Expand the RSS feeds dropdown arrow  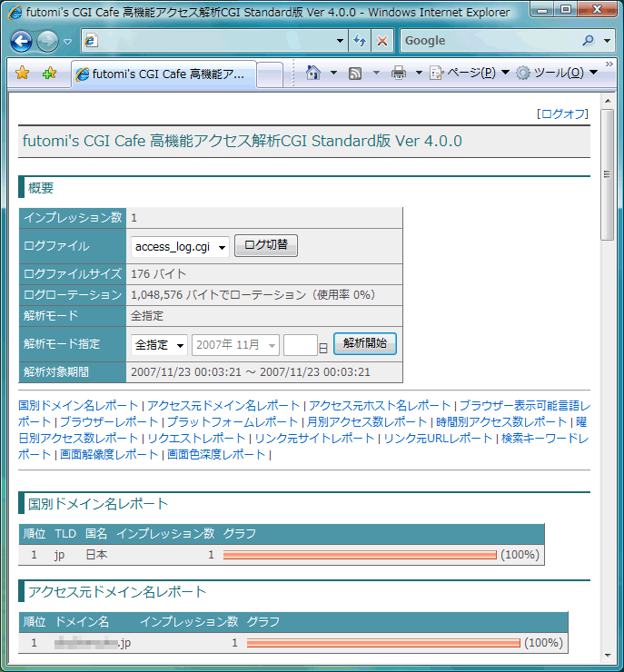[376, 73]
